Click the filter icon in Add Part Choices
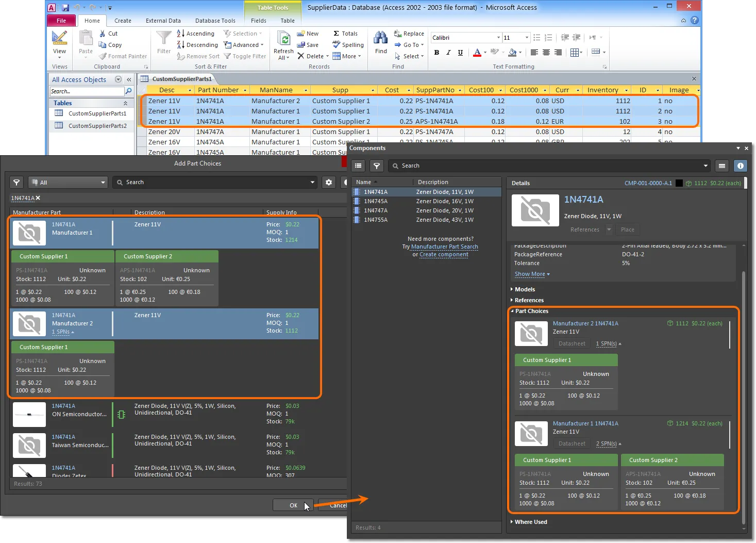Viewport: 756px width, 543px height. 16,182
